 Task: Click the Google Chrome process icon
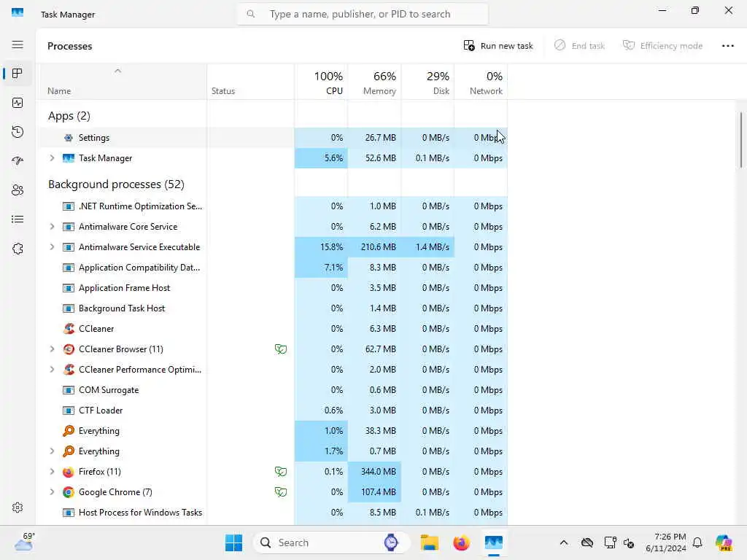coord(69,492)
